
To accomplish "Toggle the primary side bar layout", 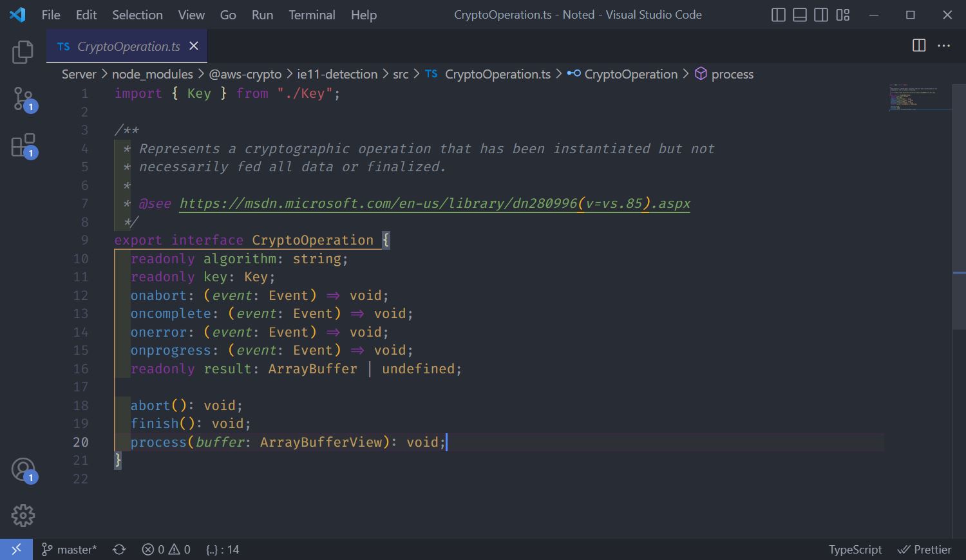I will [779, 15].
